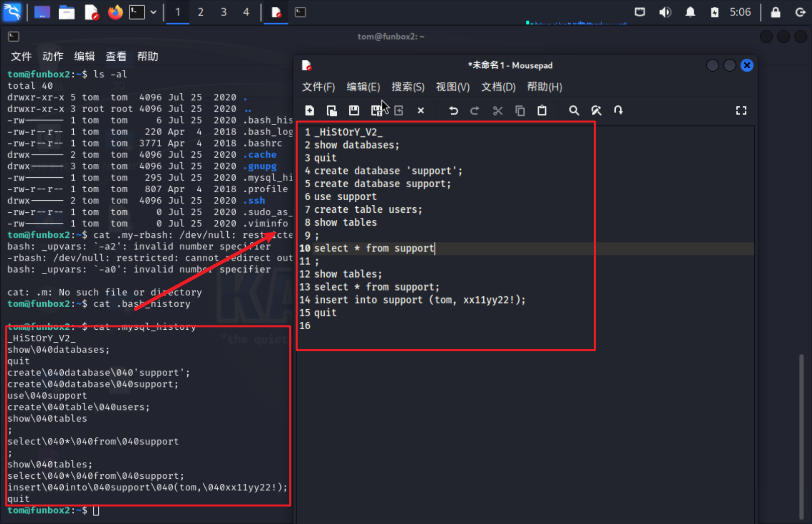Open terminal emulator from the panel
The image size is (812, 524).
pyautogui.click(x=137, y=12)
